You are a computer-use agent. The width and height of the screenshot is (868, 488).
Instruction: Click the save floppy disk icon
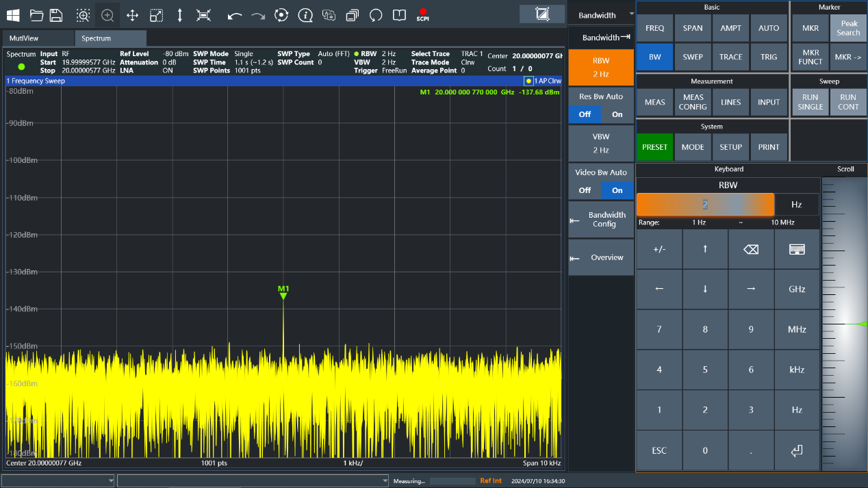tap(57, 15)
